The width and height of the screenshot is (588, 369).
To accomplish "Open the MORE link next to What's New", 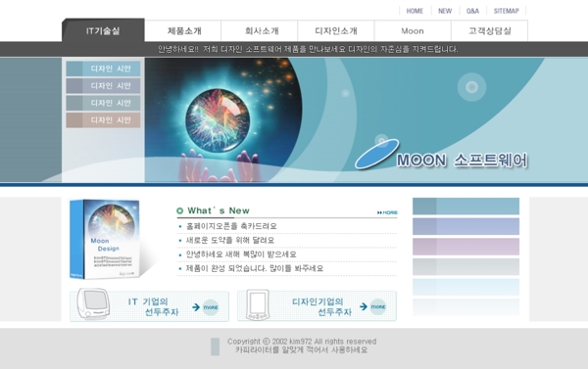I will tap(387, 212).
